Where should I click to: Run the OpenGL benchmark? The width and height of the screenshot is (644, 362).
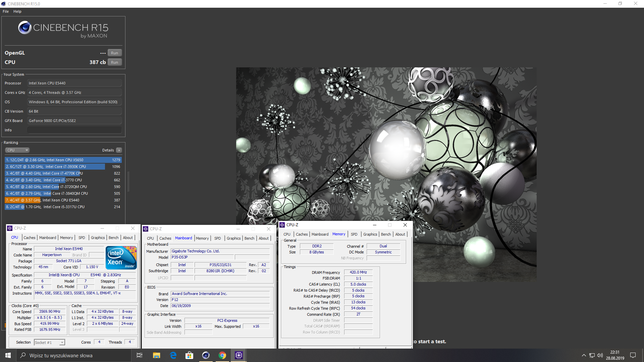(115, 53)
